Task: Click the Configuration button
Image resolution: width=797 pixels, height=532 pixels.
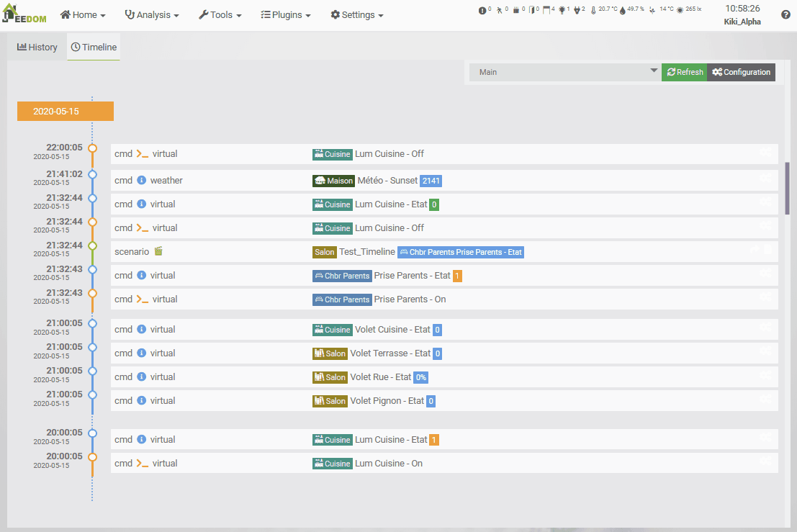Action: [741, 72]
